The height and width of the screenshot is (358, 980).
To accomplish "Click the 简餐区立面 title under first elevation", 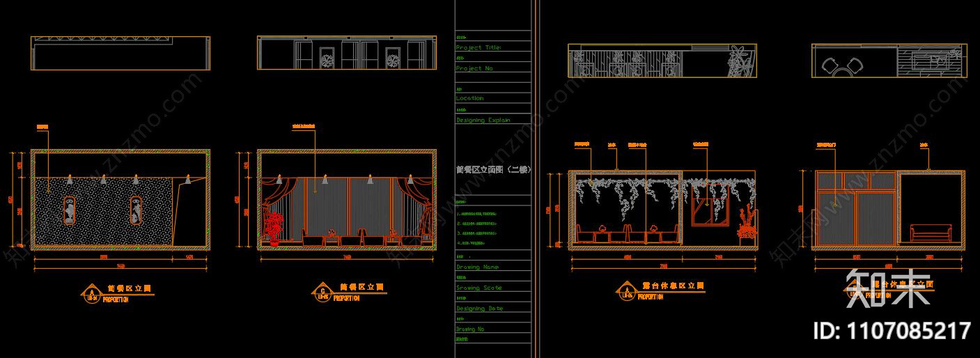I will click(x=129, y=287).
